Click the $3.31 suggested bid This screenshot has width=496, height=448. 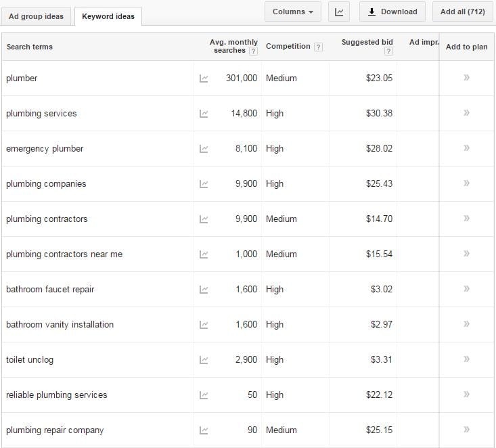382,360
